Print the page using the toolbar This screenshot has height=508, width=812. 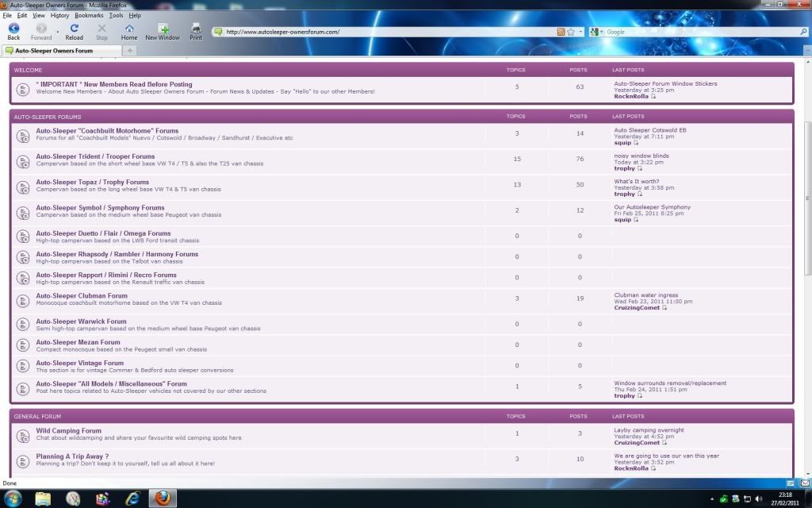click(196, 29)
